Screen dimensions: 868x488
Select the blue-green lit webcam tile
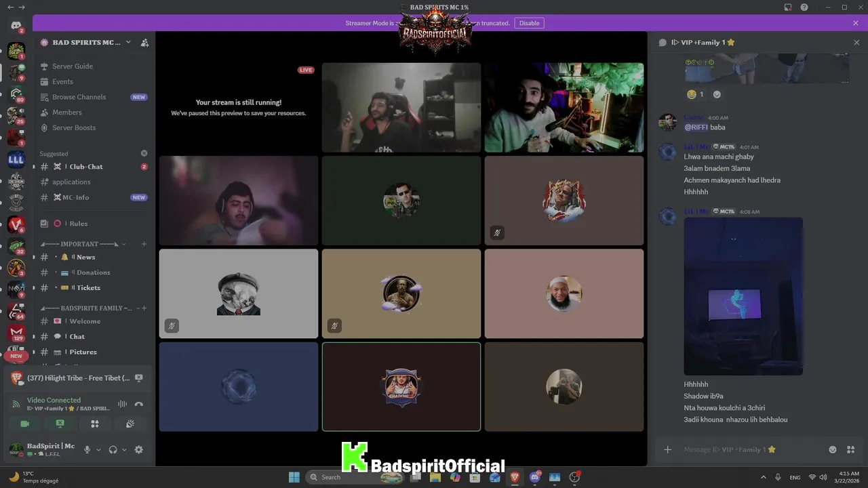[564, 108]
